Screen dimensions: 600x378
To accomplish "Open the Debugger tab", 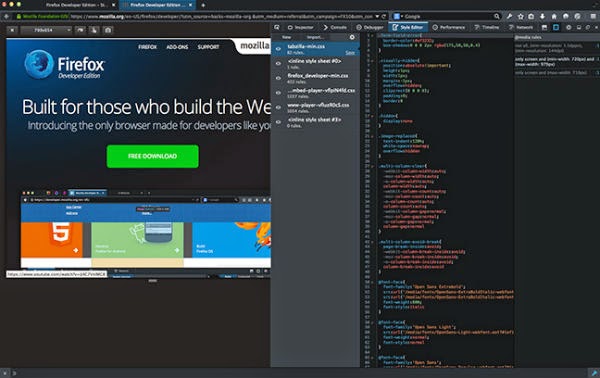I will [x=370, y=27].
